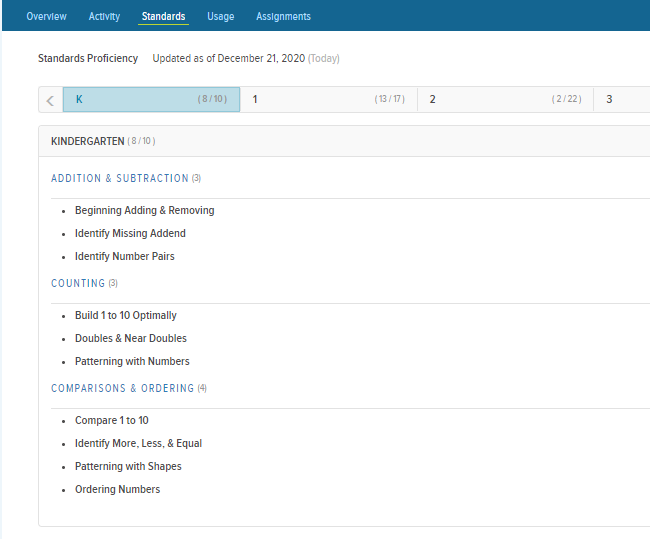Image resolution: width=650 pixels, height=539 pixels.
Task: Click the left arrow in grade selector
Action: pos(51,100)
